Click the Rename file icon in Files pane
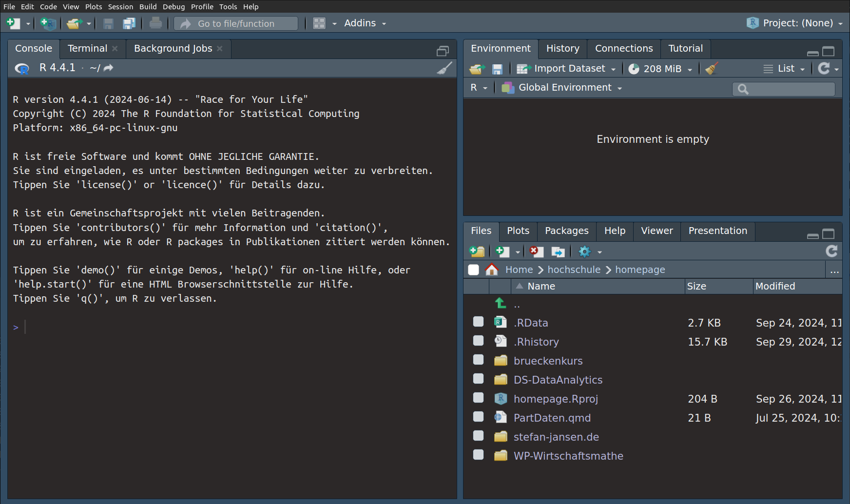The image size is (850, 504). 558,252
